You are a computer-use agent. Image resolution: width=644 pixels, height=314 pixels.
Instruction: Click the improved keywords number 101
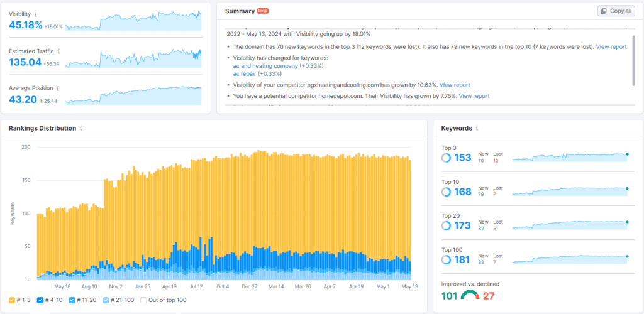pos(450,296)
